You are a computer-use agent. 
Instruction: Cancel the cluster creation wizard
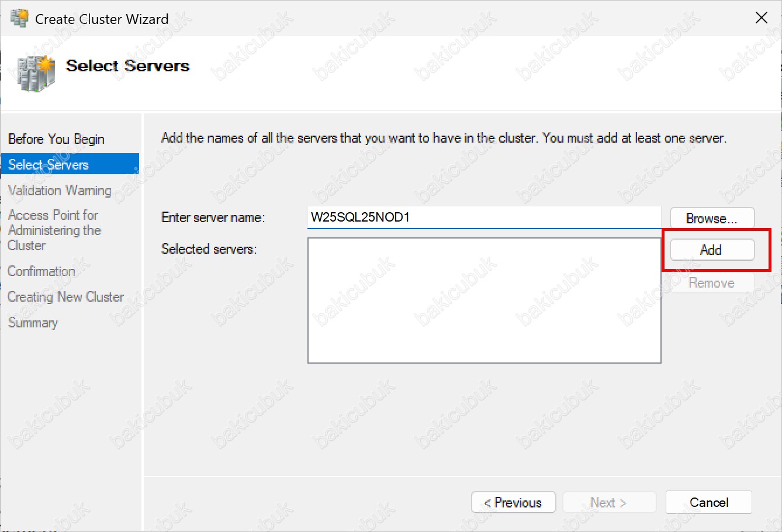708,503
